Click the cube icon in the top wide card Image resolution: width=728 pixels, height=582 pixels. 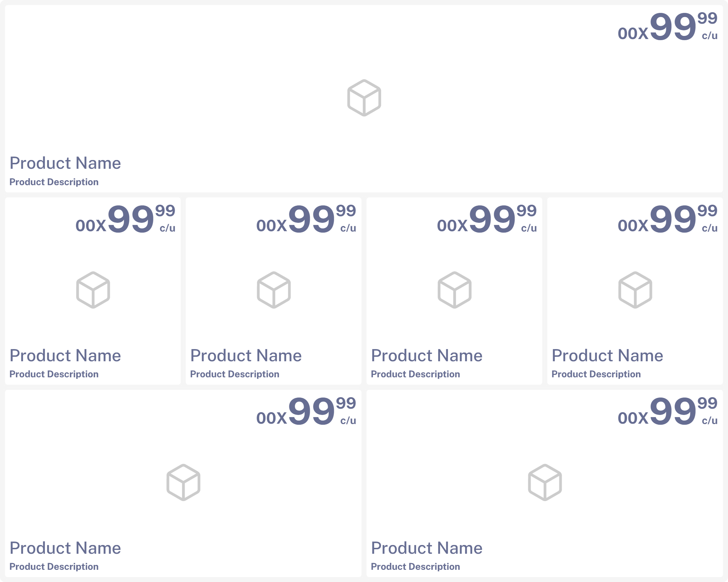point(364,98)
